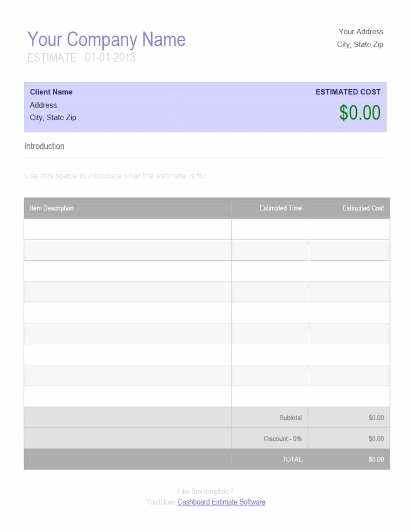Edit the introduction placeholder text
Image resolution: width=411 pixels, height=532 pixels.
[x=116, y=176]
